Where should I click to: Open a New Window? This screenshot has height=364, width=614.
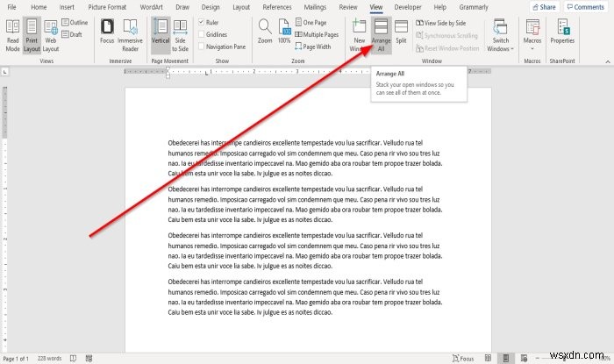click(x=359, y=36)
